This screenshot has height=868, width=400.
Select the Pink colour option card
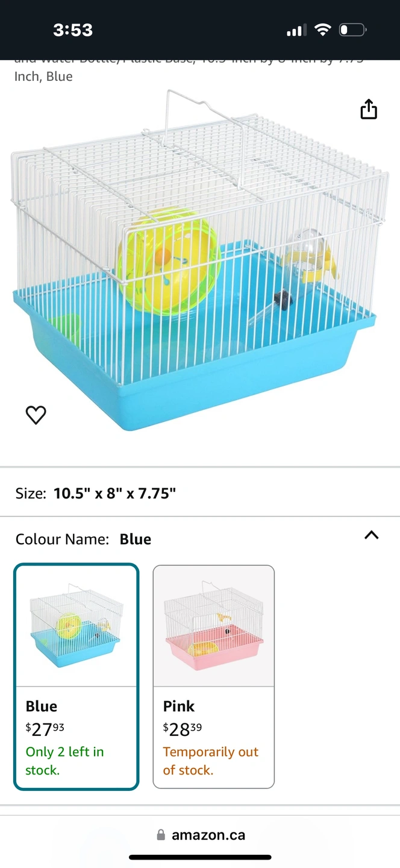(x=214, y=676)
